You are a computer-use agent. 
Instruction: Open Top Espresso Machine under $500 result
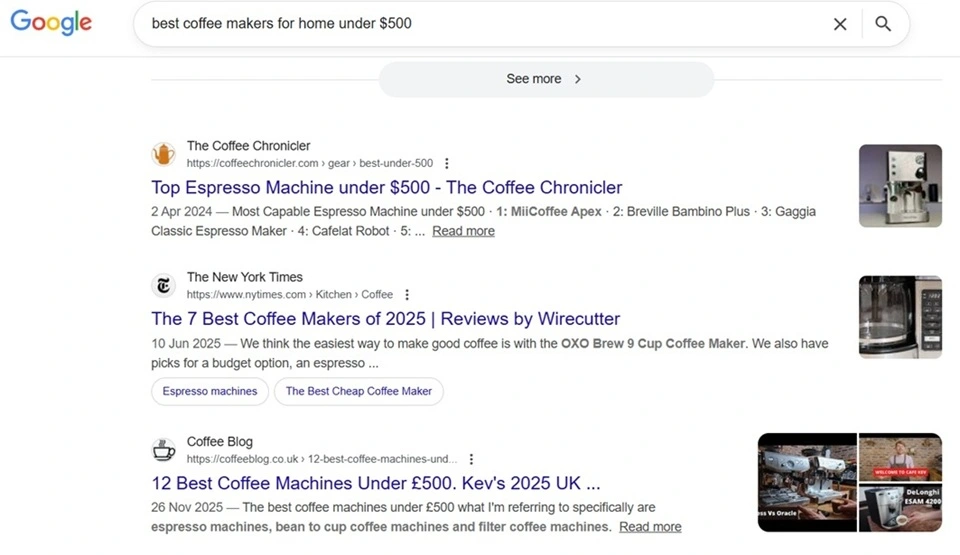coord(386,187)
